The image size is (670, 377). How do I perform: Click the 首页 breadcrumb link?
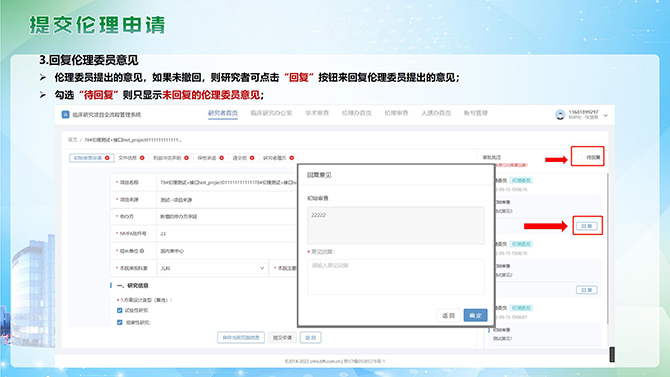[x=73, y=140]
